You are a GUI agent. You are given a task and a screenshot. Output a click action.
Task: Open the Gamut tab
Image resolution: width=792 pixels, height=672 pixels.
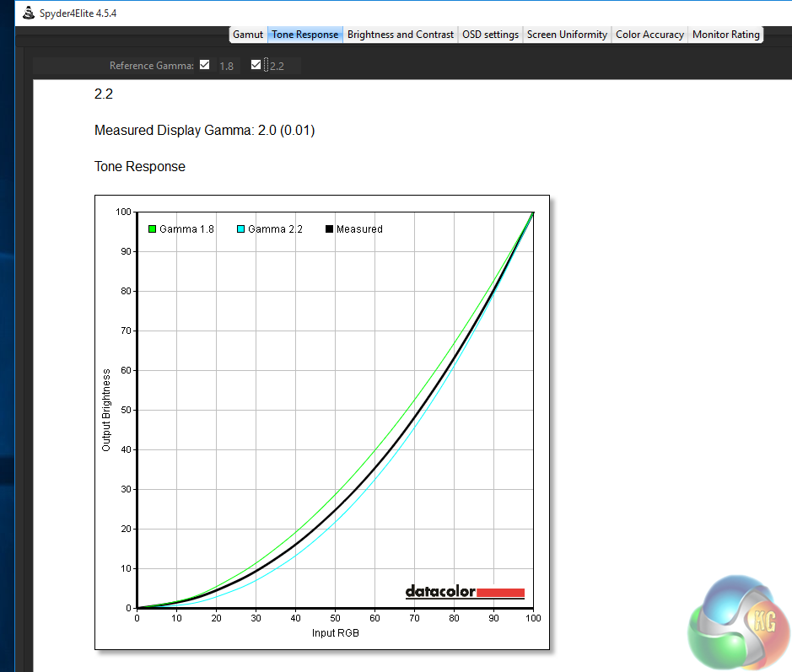[x=248, y=35]
